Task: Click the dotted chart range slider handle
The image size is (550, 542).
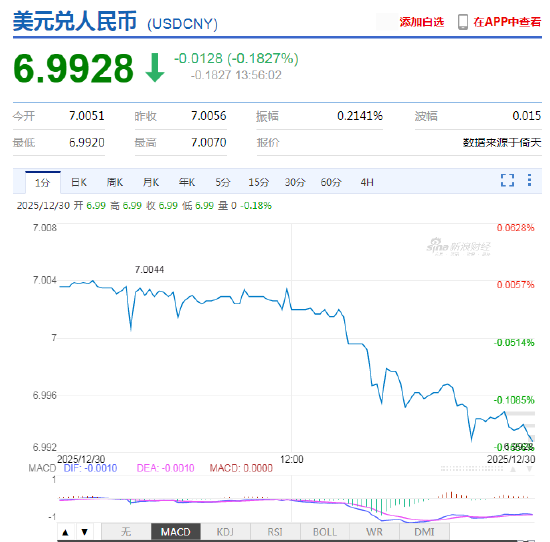Action: point(471,469)
